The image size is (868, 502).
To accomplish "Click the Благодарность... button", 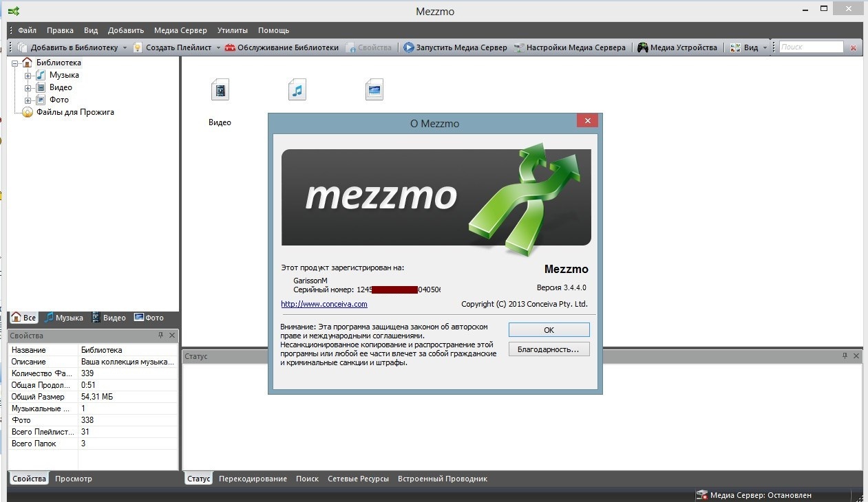I will point(549,349).
